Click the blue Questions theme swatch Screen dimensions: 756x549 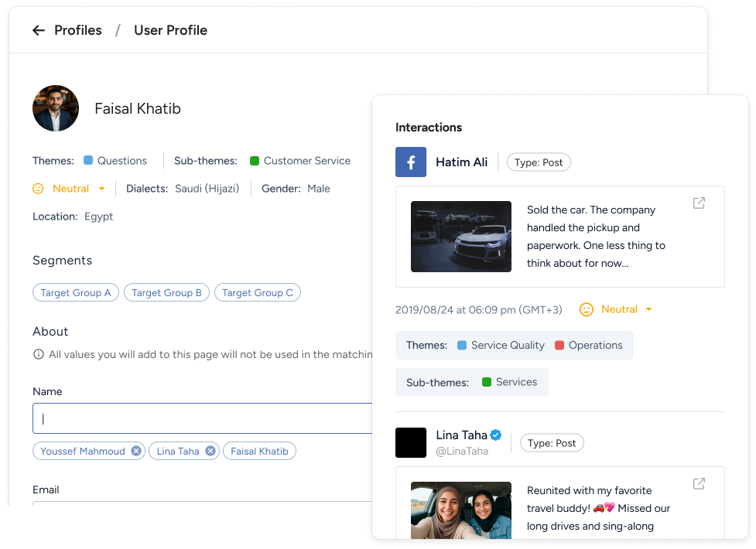tap(87, 160)
